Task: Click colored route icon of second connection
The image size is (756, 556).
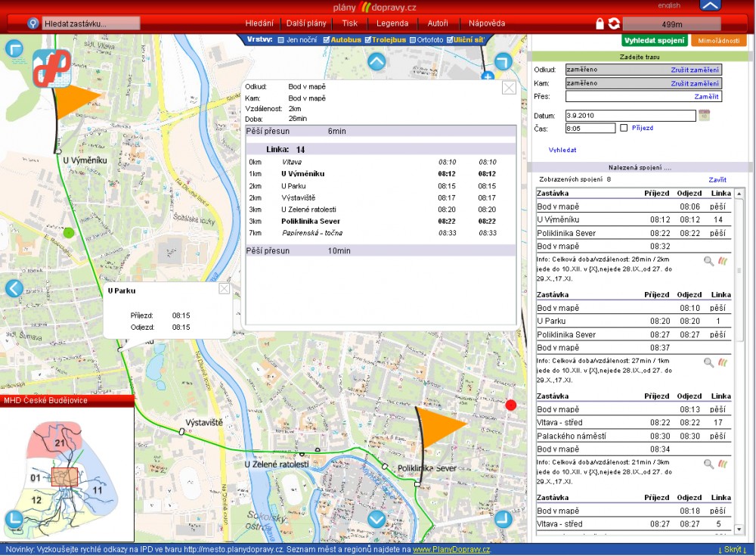Action: 723,362
